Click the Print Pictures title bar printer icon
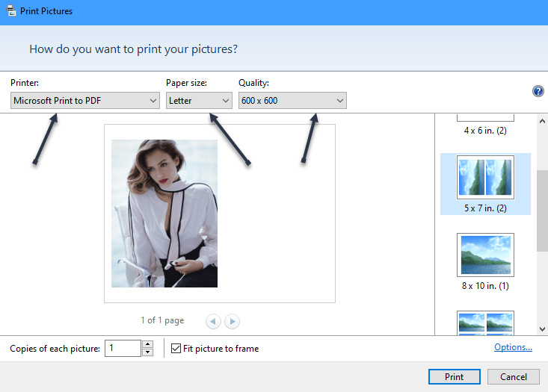 tap(10, 11)
